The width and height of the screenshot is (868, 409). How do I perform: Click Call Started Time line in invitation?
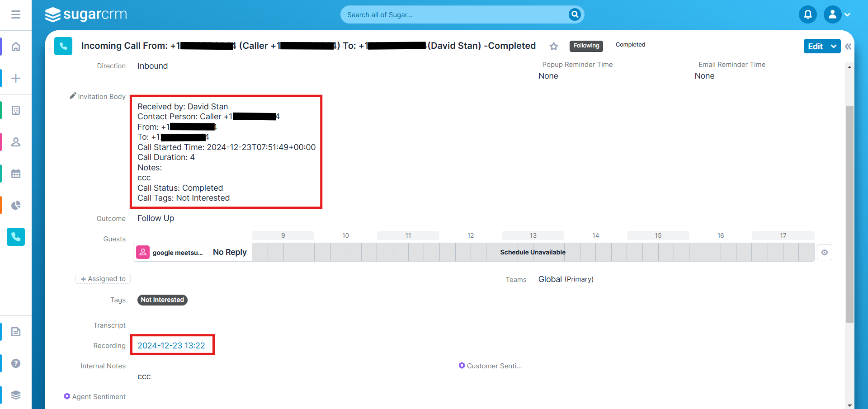click(226, 147)
